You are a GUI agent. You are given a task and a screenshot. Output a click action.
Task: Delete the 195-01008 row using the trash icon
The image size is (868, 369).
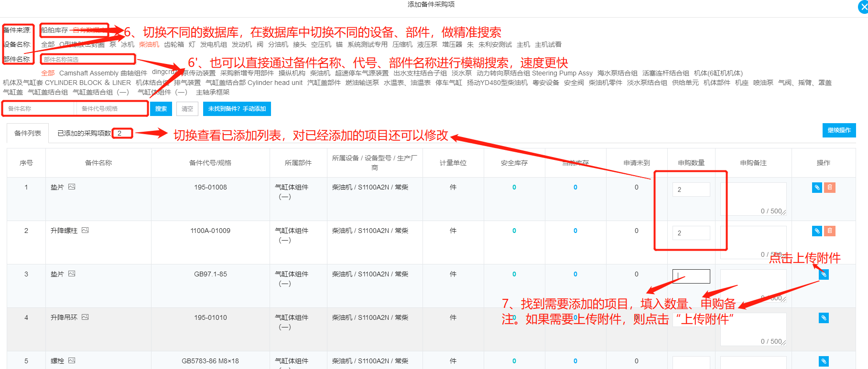pos(830,188)
